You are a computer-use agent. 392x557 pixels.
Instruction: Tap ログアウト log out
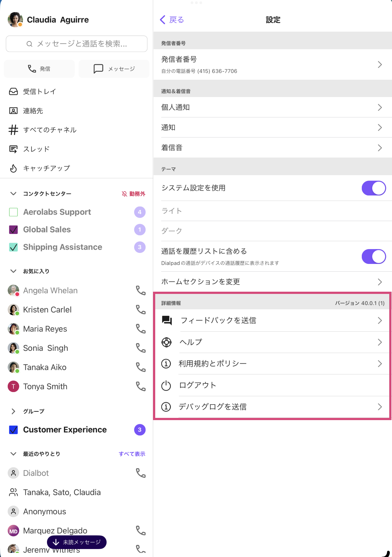(x=273, y=385)
